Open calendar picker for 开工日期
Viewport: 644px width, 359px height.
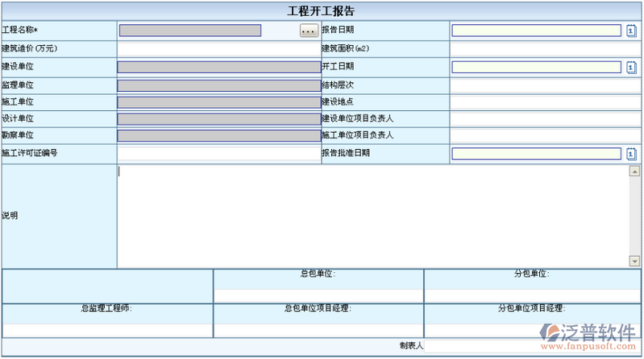[631, 67]
